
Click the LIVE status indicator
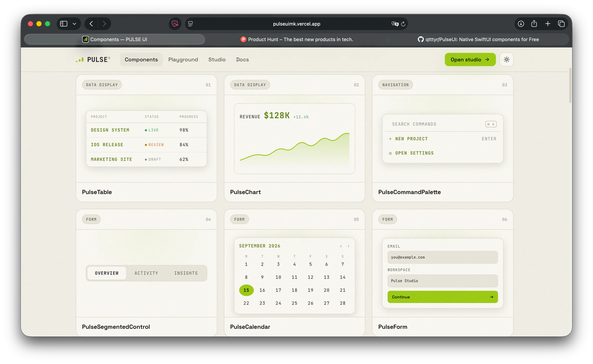point(152,130)
